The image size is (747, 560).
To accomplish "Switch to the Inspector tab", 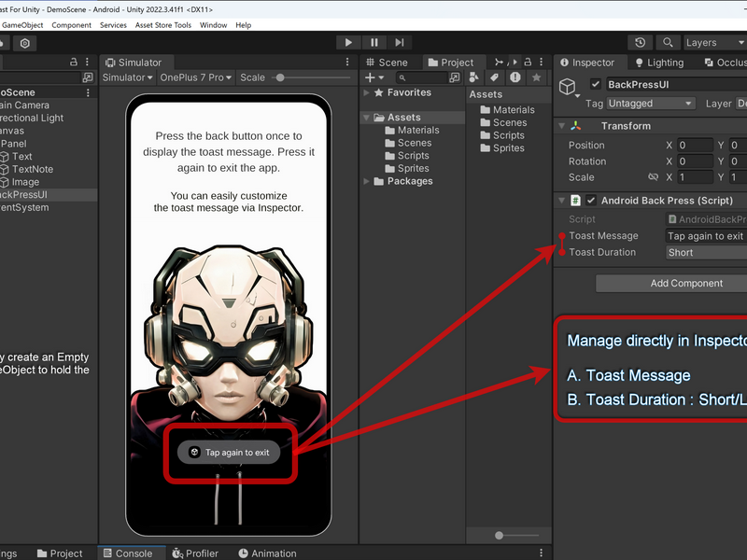I will pos(588,63).
